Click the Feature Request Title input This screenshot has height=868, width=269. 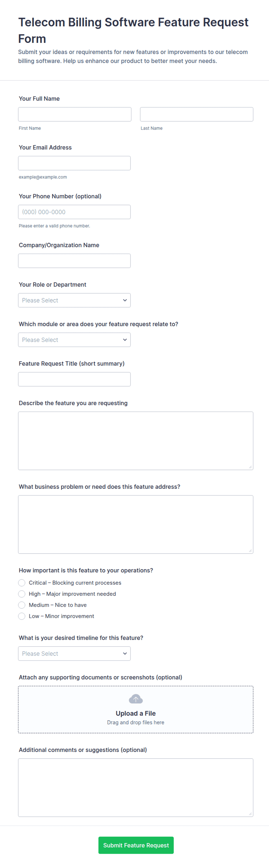point(74,379)
